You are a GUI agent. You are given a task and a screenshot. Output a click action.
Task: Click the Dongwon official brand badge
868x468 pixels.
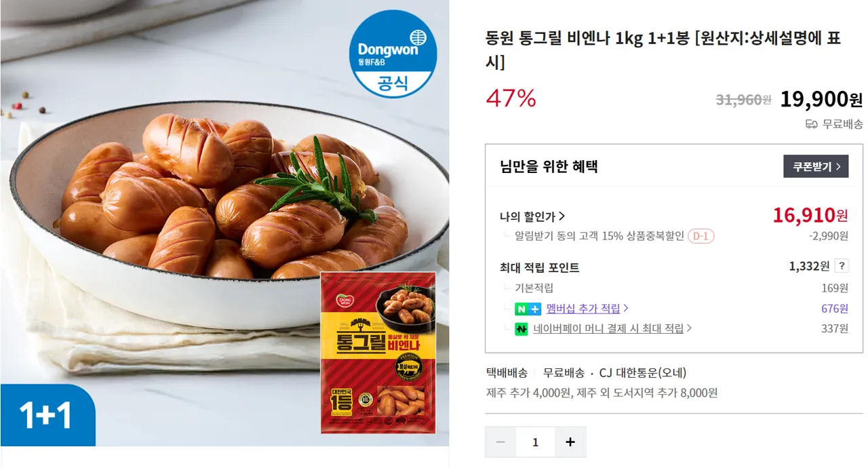[393, 54]
